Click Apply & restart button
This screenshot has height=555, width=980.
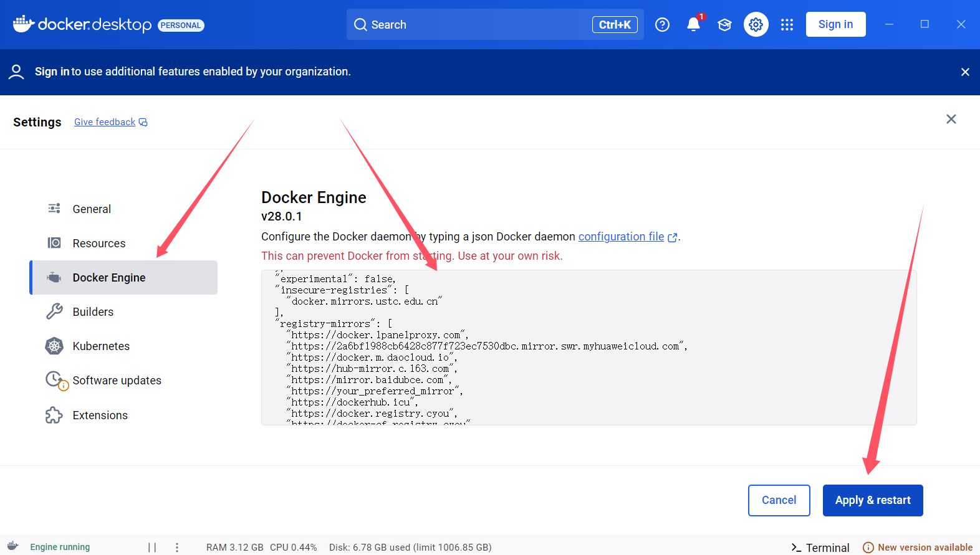tap(873, 500)
